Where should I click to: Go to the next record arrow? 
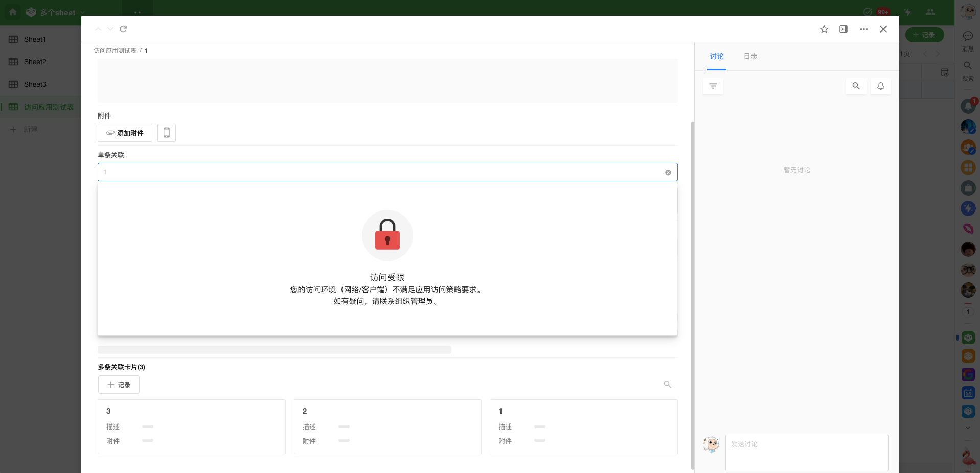tap(110, 29)
